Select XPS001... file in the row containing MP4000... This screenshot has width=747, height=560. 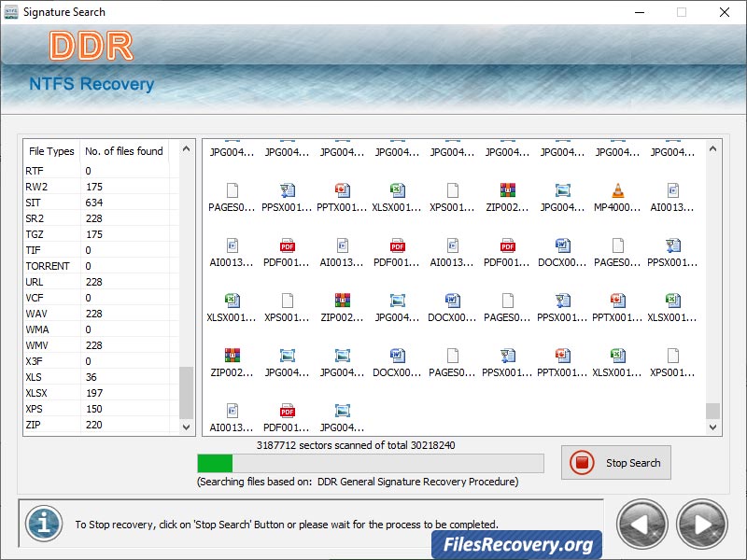pos(453,198)
